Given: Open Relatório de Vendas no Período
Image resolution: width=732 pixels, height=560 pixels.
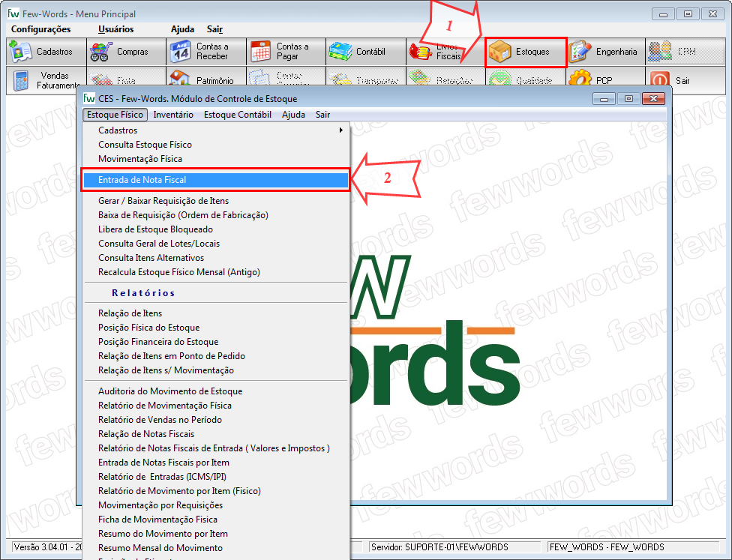Looking at the screenshot, I should pyautogui.click(x=160, y=420).
